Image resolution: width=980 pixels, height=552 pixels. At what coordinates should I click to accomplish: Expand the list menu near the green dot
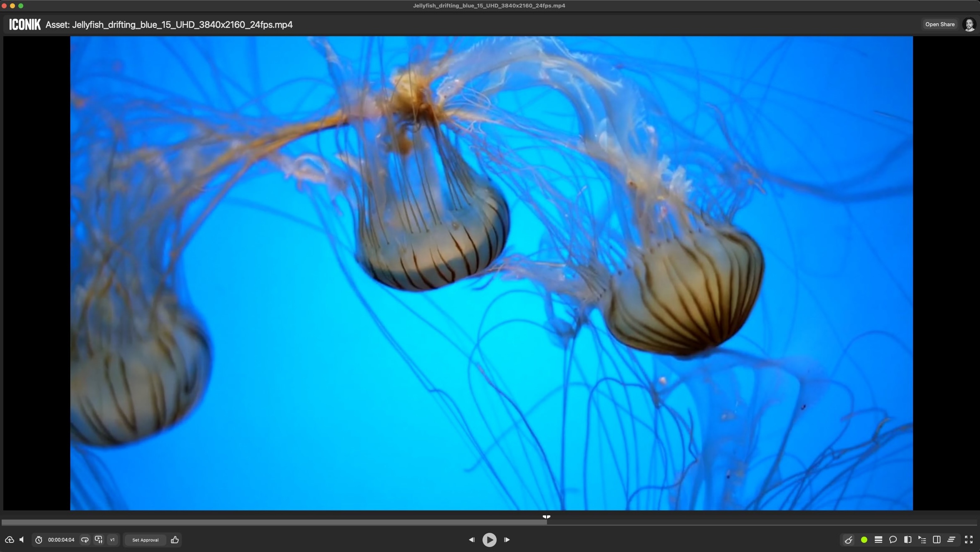pos(878,540)
